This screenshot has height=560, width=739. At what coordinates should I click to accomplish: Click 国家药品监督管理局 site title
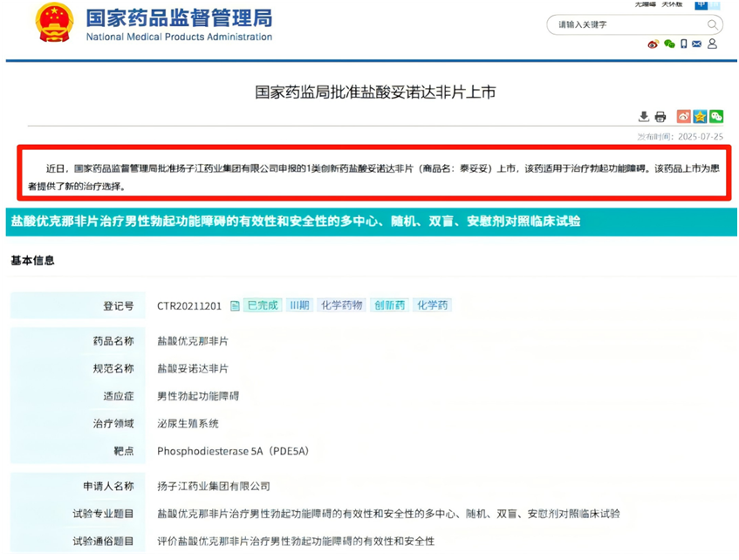[x=179, y=18]
